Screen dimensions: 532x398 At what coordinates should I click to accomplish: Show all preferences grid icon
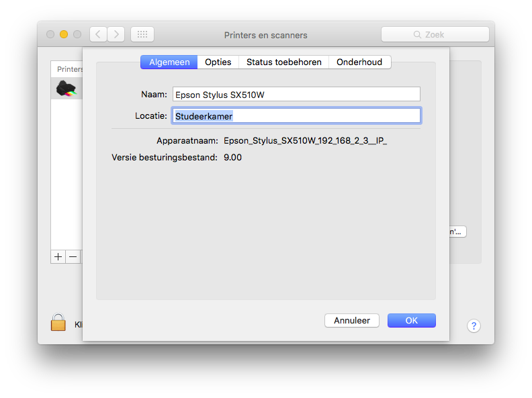point(142,34)
